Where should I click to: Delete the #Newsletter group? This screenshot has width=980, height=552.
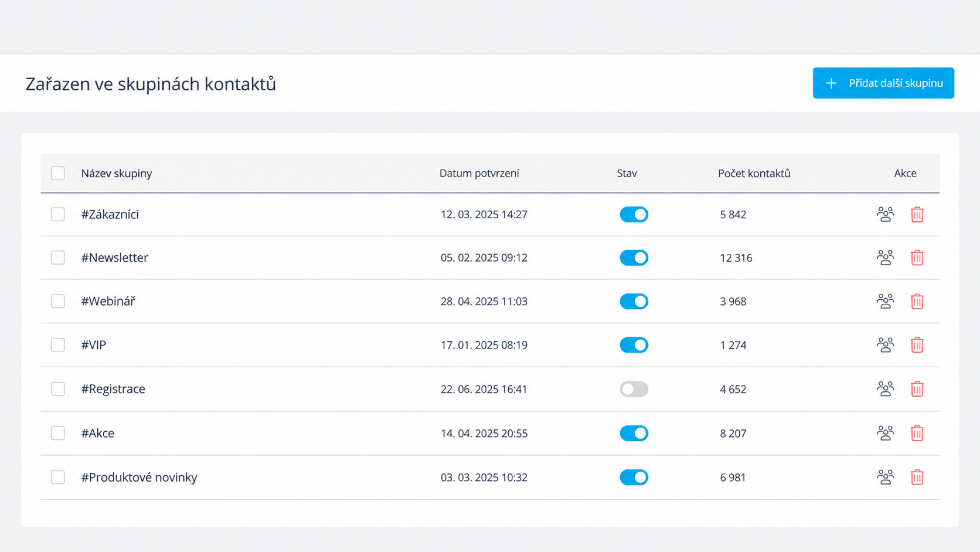point(917,258)
